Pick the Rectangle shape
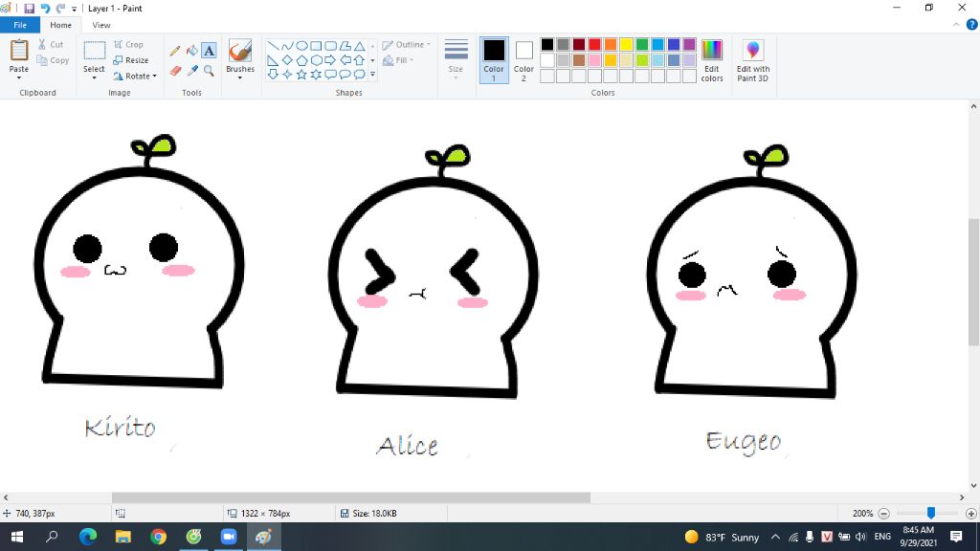980x551 pixels. (x=316, y=46)
